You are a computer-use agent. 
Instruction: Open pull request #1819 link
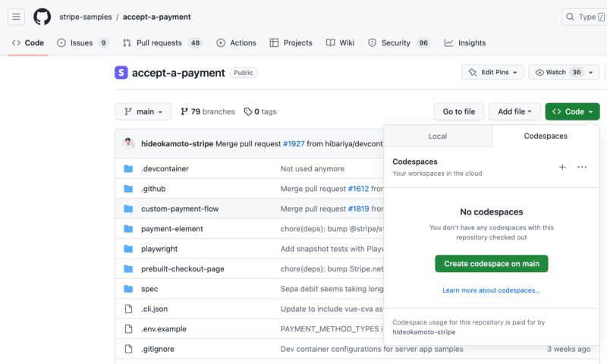pos(358,209)
